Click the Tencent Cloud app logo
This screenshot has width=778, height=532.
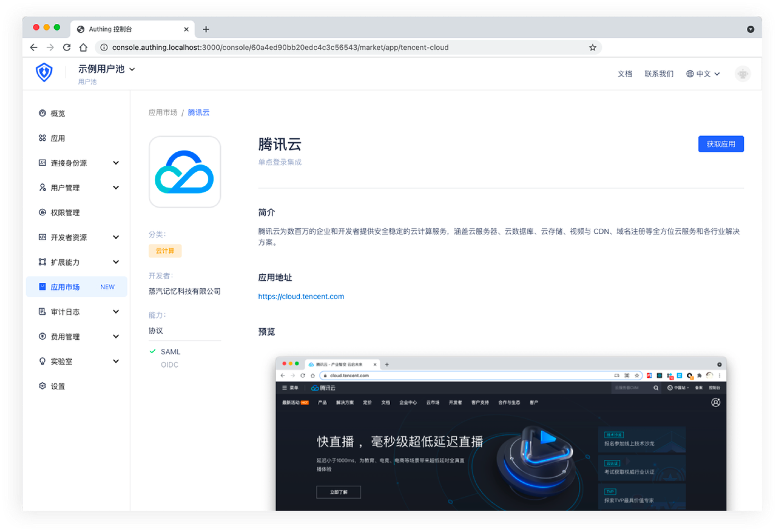coord(184,172)
